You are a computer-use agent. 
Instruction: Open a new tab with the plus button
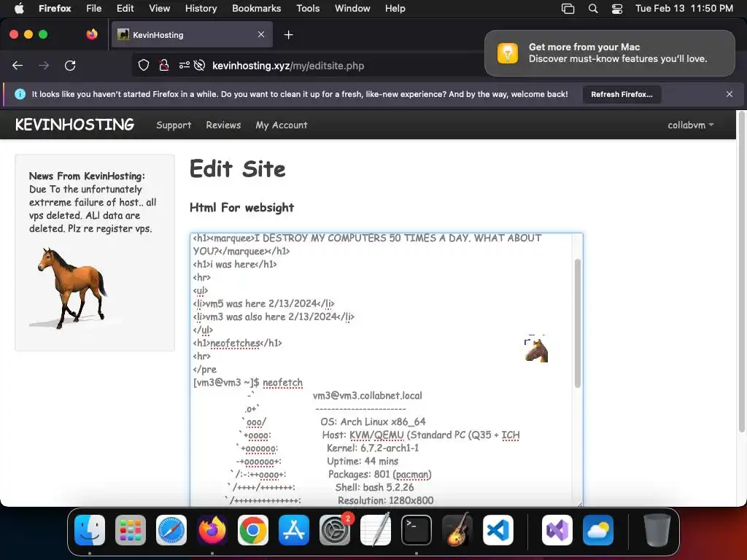click(288, 35)
